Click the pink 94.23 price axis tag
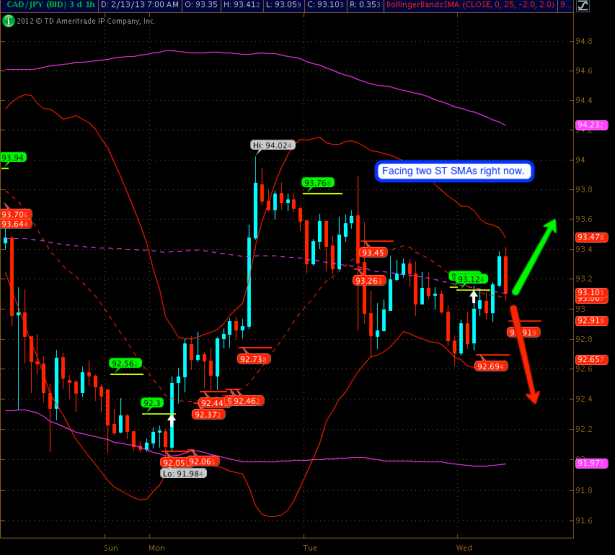The height and width of the screenshot is (555, 615). (588, 124)
